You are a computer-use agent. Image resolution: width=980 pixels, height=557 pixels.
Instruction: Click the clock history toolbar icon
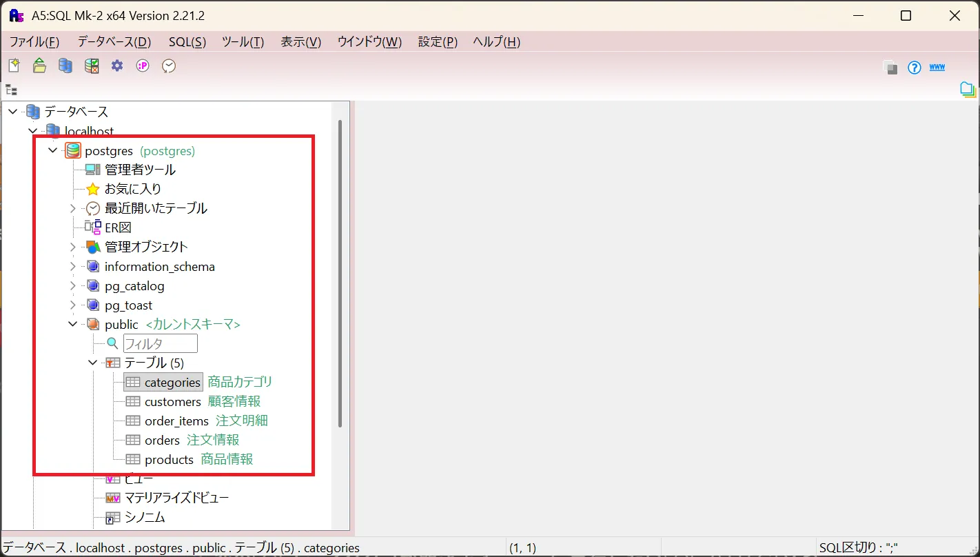(169, 65)
